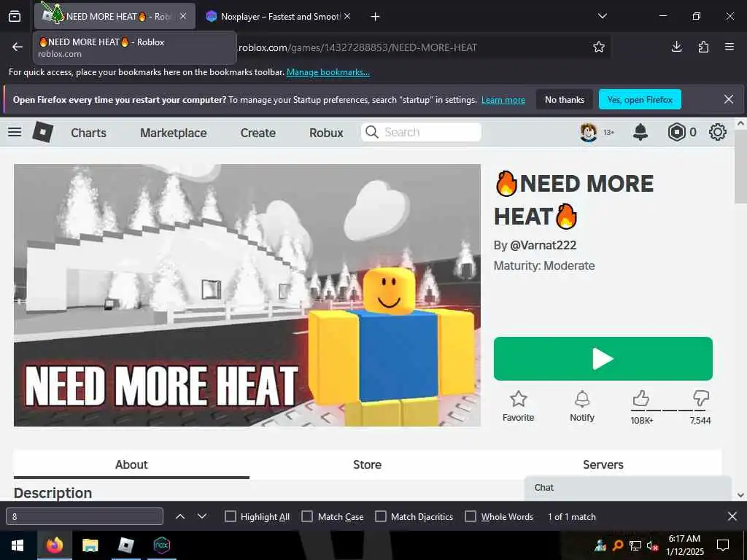This screenshot has width=747, height=560.
Task: Click page scrollbar down arrow
Action: 740,495
